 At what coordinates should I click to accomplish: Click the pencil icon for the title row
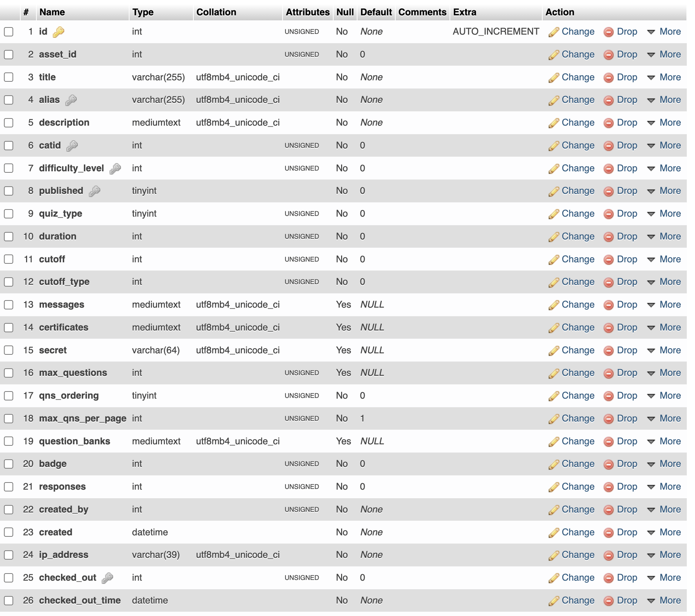coord(553,77)
